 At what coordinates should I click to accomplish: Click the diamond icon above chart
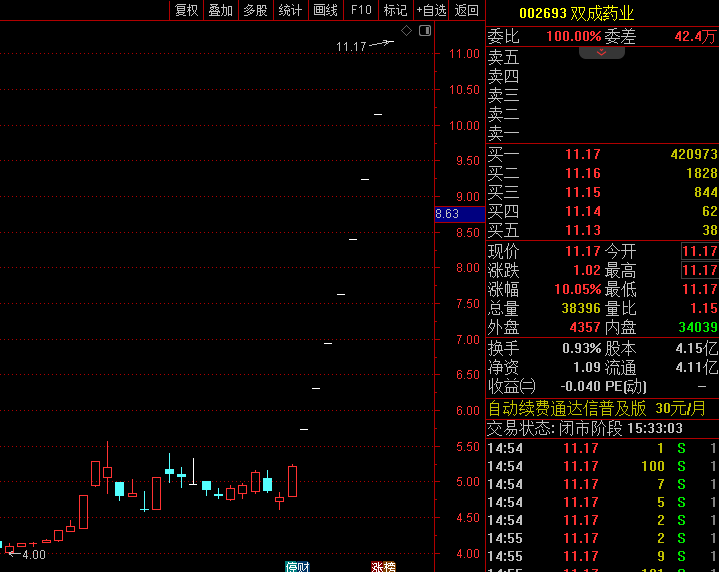coord(406,31)
